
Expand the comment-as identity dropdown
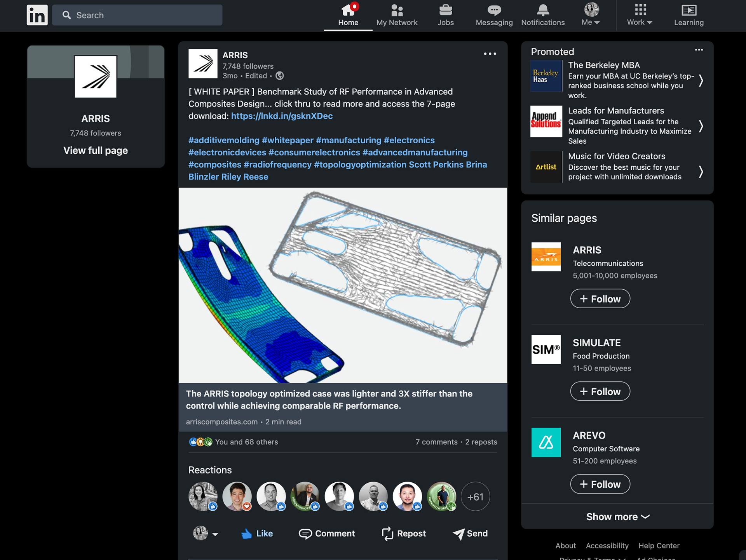206,533
